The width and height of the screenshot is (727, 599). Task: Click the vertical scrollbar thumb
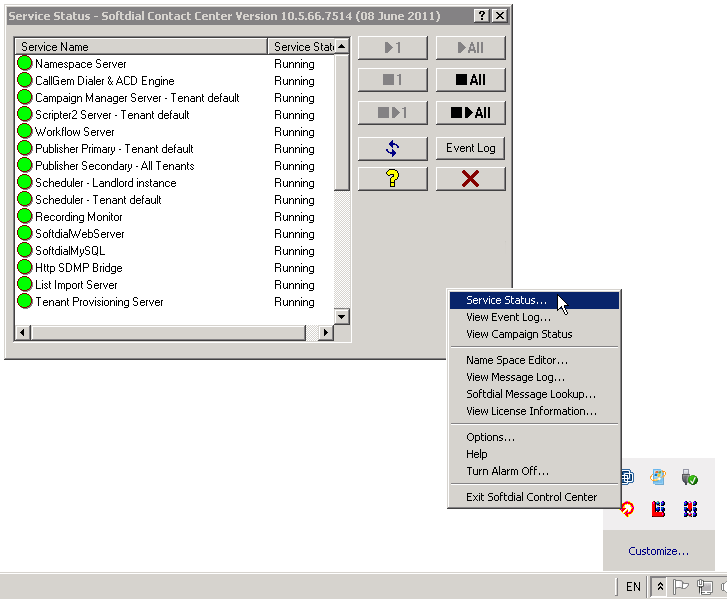coord(342,122)
